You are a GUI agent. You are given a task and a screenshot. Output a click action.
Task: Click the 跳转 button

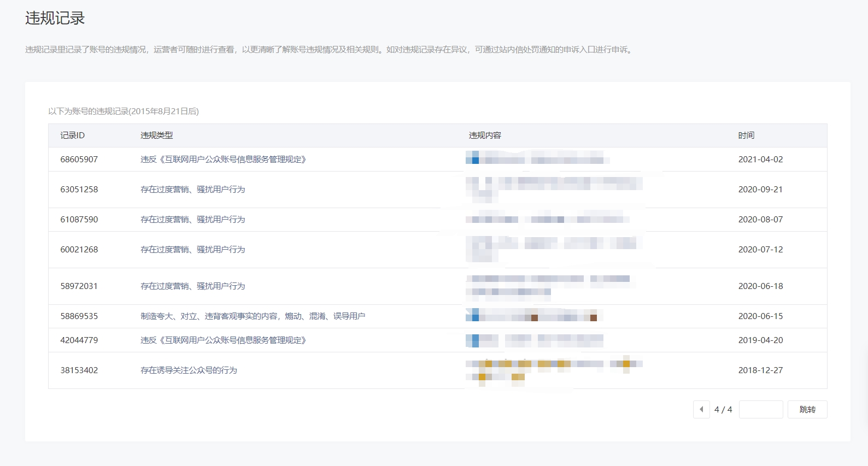pyautogui.click(x=807, y=409)
